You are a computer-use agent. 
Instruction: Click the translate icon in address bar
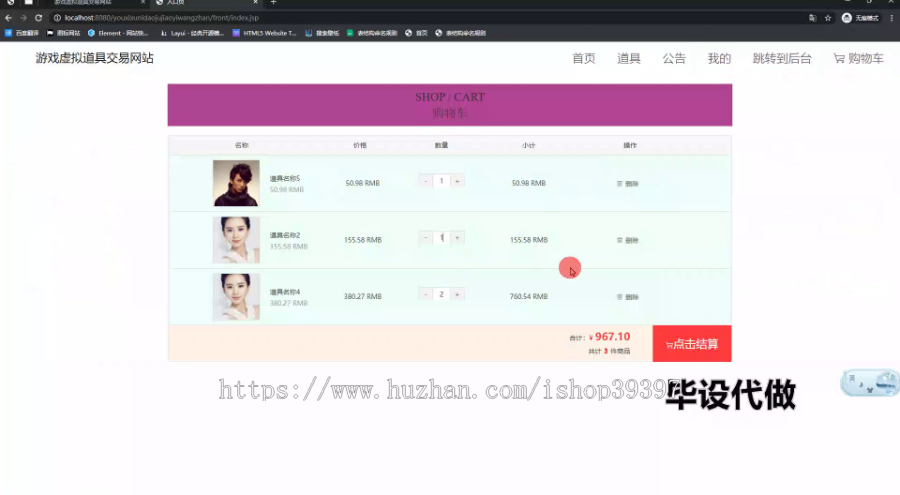[x=813, y=18]
